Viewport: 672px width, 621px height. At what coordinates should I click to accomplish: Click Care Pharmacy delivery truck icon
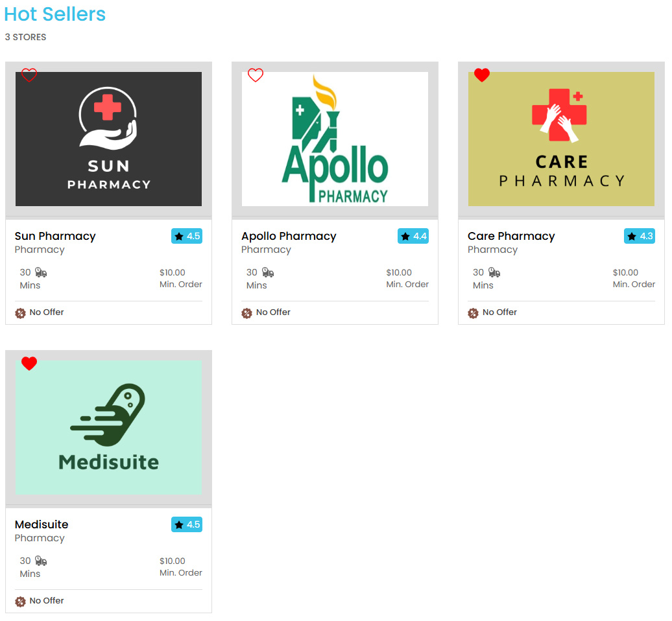click(x=494, y=272)
